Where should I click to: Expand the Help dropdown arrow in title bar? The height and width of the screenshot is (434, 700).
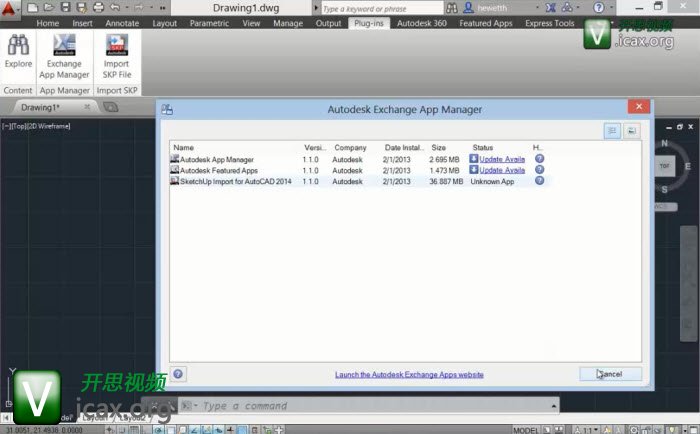click(x=611, y=8)
